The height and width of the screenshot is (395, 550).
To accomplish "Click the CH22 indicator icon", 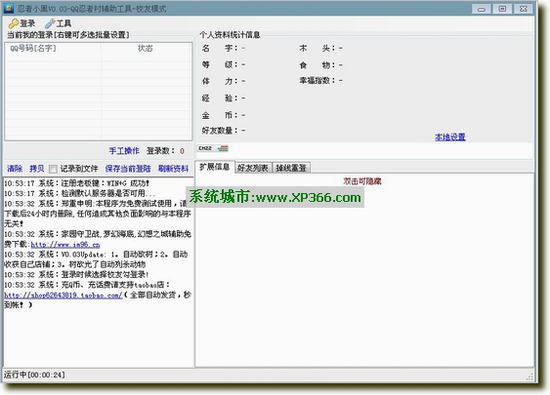I will (205, 148).
